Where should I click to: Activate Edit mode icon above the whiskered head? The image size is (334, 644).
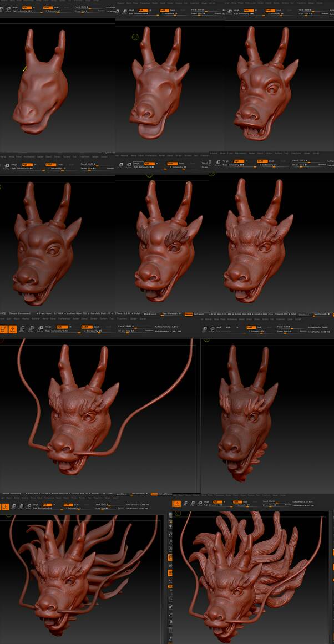(x=4, y=328)
